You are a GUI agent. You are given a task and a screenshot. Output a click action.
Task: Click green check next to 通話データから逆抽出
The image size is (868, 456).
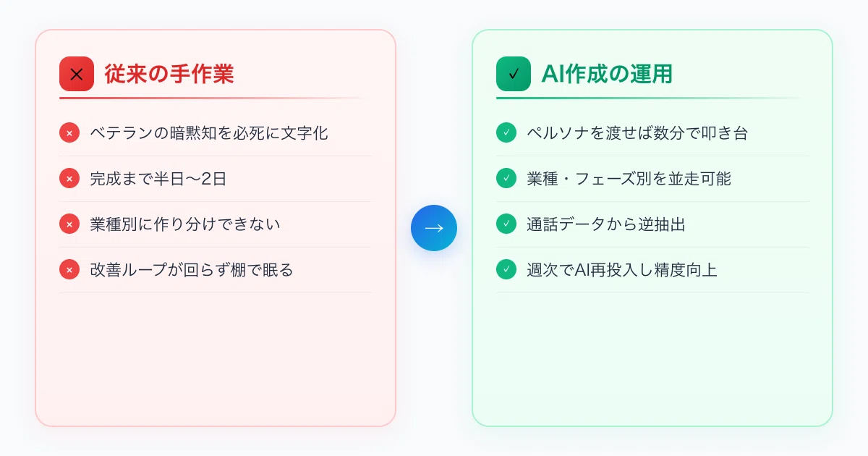click(x=506, y=224)
